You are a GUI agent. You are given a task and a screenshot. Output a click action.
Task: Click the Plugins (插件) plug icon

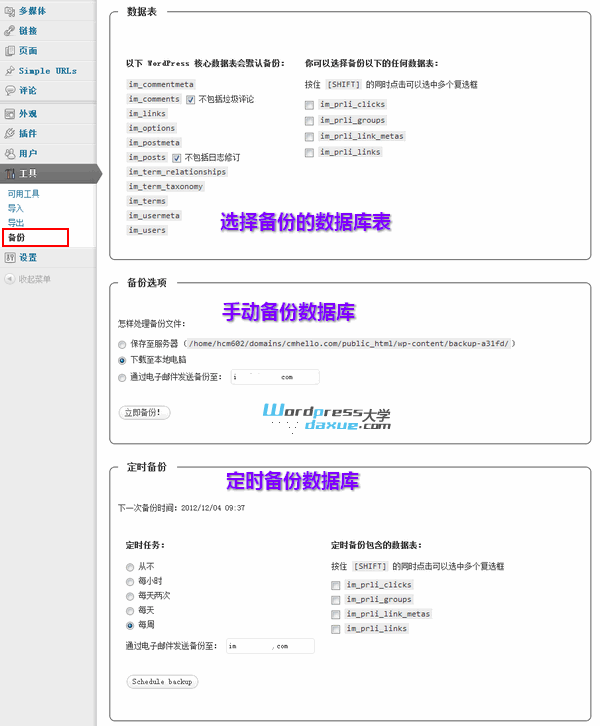click(9, 134)
